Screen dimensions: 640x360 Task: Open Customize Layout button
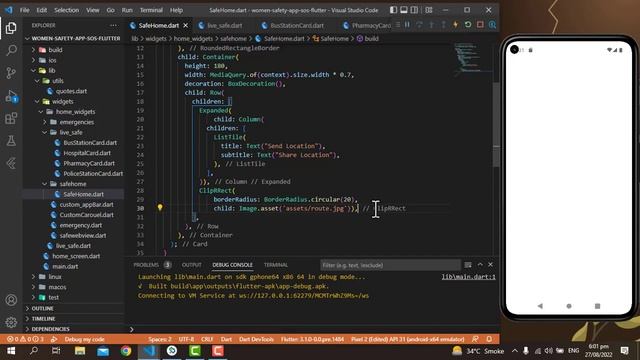click(x=429, y=10)
